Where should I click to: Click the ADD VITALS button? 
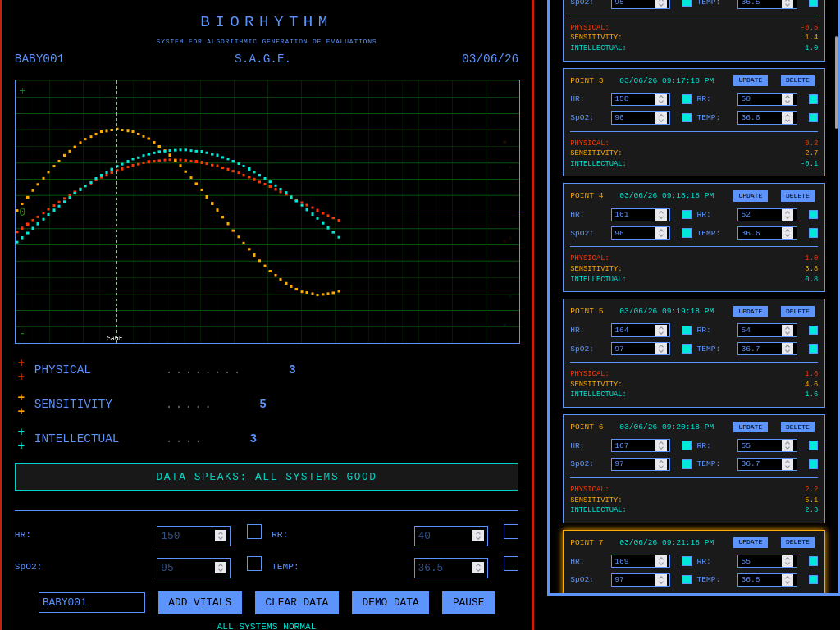tap(199, 602)
